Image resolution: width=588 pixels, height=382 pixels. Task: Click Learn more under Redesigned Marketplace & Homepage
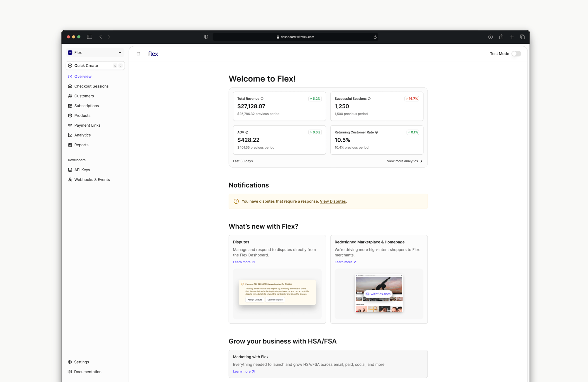pos(345,262)
